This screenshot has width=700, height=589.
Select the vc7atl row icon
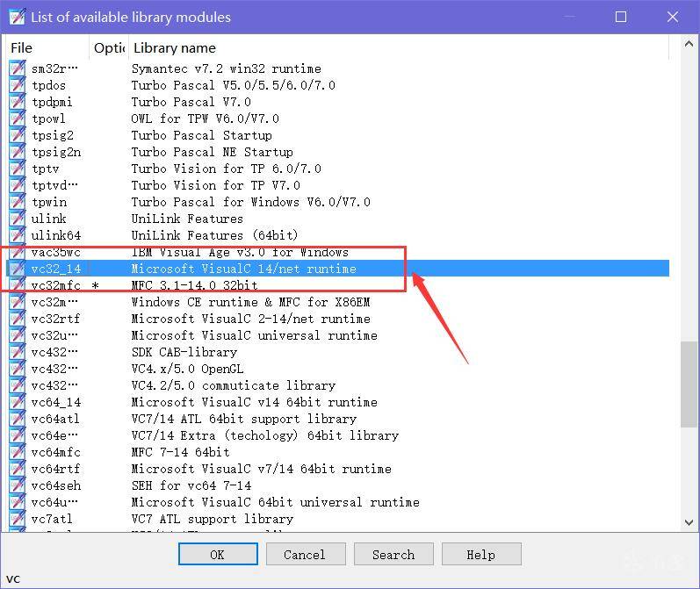[17, 519]
